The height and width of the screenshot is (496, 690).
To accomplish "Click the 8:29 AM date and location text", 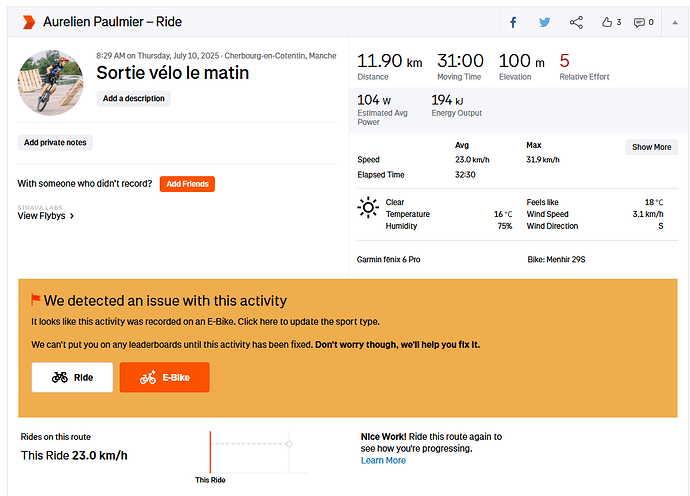I will (x=217, y=56).
